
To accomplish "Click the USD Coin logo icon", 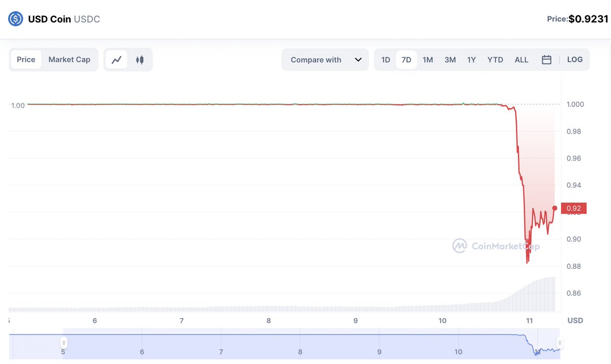I will coord(16,19).
